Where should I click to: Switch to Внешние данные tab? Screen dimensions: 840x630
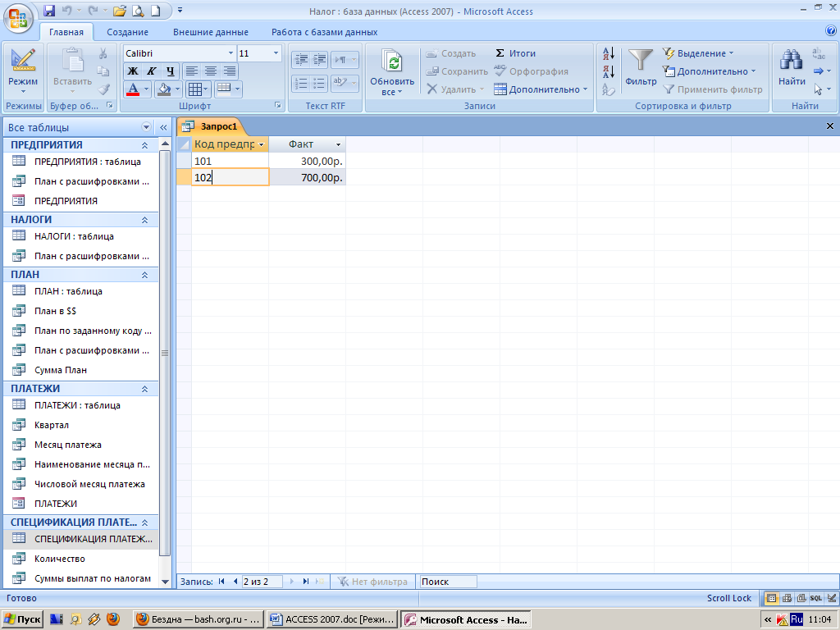(x=211, y=32)
